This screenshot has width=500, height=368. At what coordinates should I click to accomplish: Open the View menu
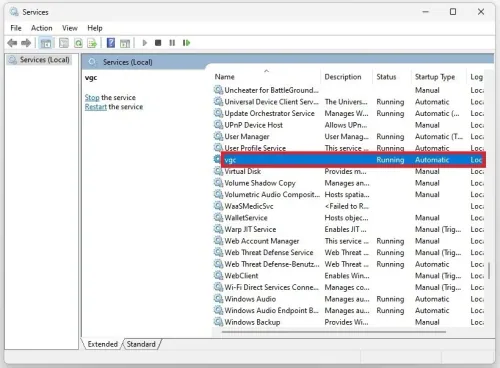pyautogui.click(x=70, y=28)
